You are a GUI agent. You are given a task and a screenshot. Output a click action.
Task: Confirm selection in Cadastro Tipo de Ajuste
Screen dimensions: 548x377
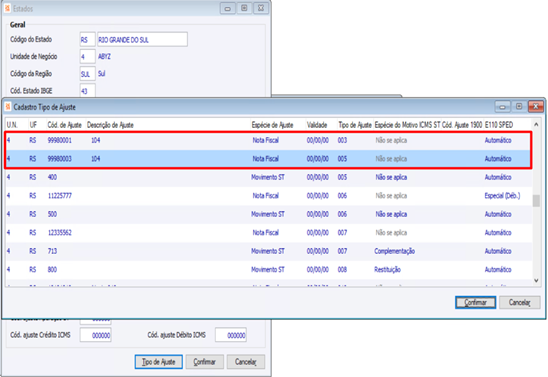pyautogui.click(x=475, y=302)
